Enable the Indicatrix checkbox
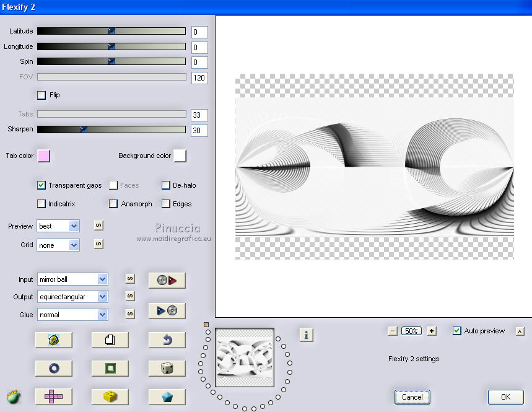 tap(41, 204)
